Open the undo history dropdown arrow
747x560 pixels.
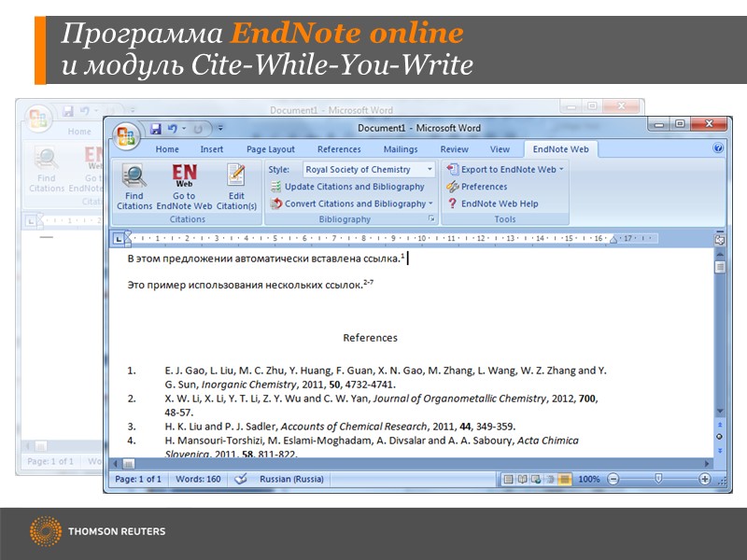point(184,129)
